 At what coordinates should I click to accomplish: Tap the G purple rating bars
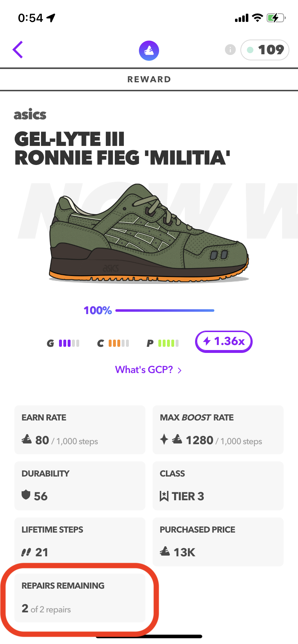[x=69, y=343]
